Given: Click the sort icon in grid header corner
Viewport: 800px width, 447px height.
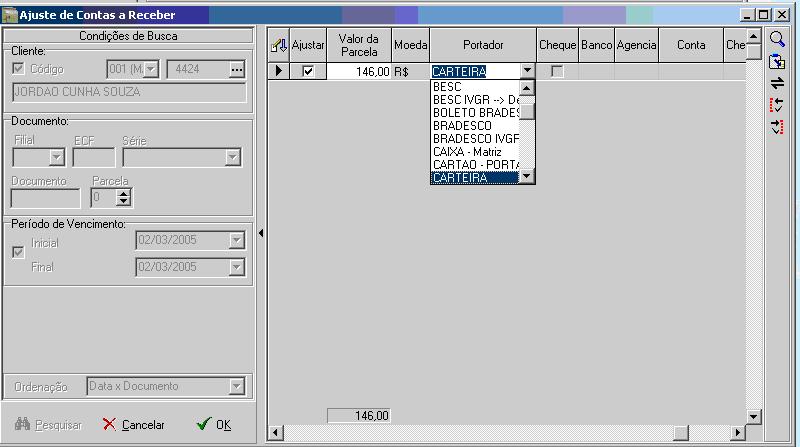Looking at the screenshot, I should 279,46.
